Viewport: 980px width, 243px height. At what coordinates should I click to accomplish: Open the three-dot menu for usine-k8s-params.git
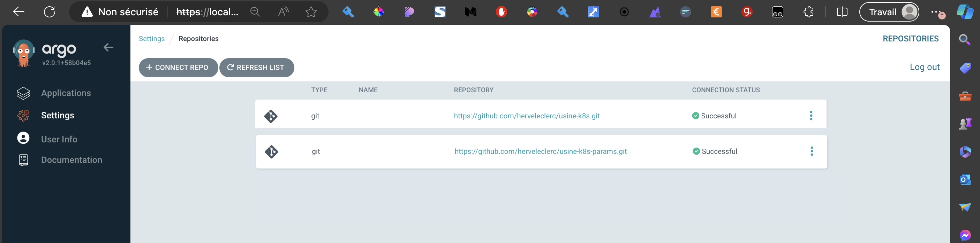coord(812,151)
